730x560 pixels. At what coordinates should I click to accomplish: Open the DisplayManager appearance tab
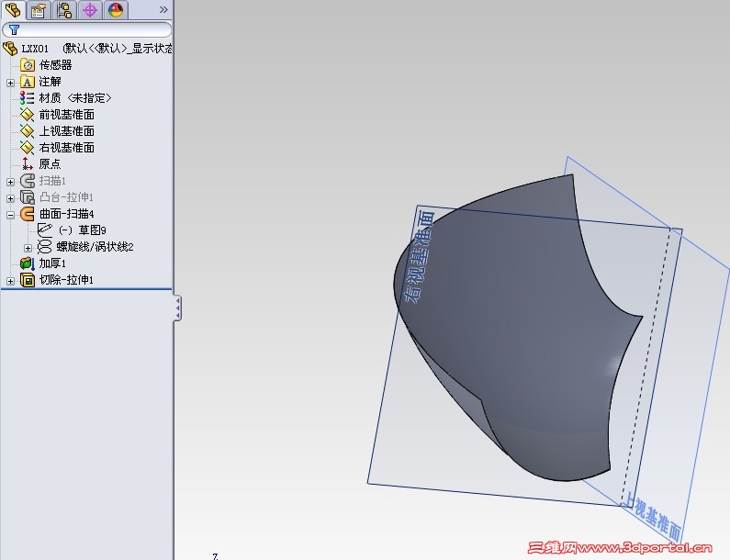click(x=116, y=10)
